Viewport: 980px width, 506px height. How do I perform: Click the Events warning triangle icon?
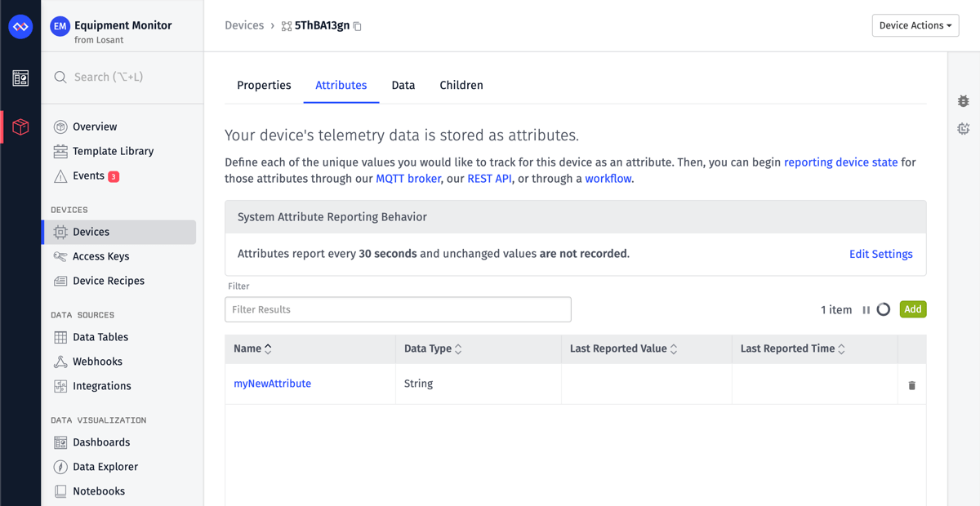(60, 176)
